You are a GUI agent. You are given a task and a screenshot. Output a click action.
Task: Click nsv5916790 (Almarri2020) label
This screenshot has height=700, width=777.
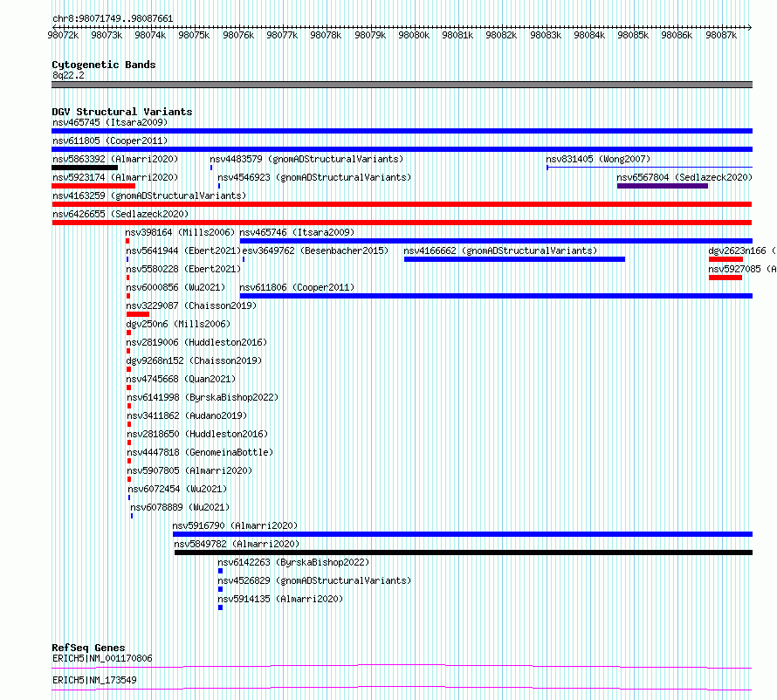pos(235,525)
